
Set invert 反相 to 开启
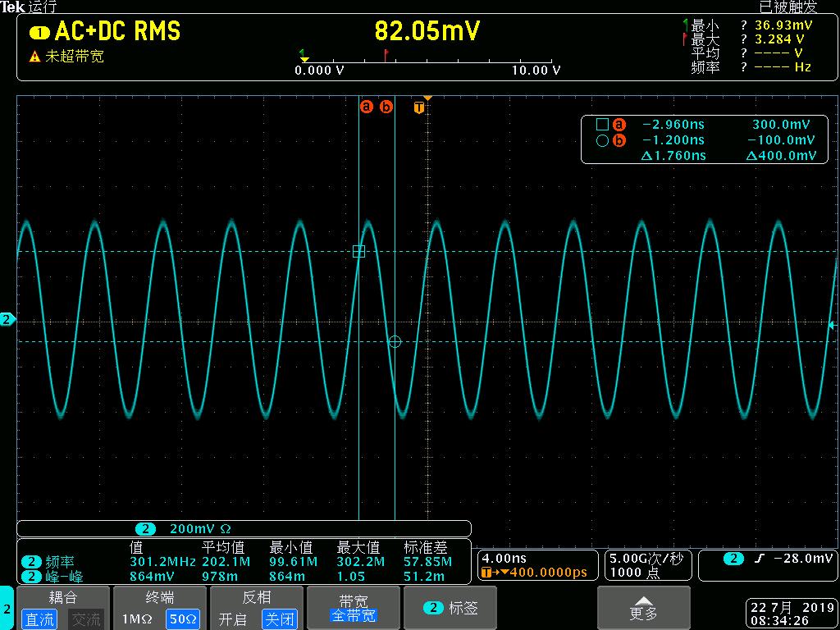pyautogui.click(x=234, y=619)
